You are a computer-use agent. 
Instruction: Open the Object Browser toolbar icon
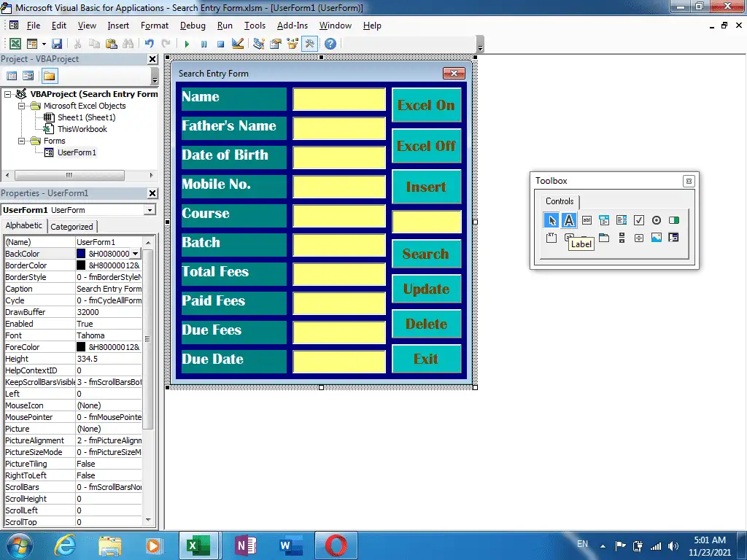click(x=292, y=44)
